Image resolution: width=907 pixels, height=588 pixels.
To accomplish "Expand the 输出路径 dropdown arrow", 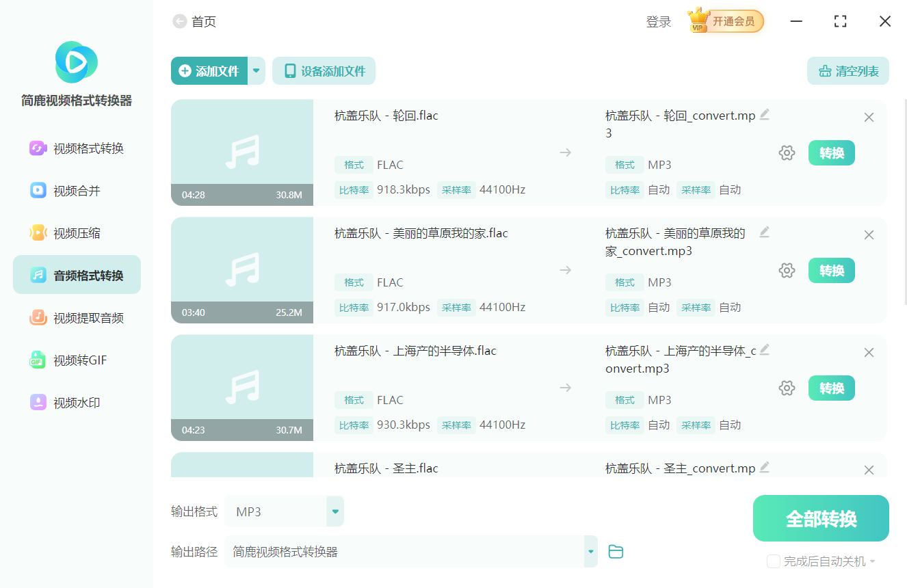I will click(590, 552).
